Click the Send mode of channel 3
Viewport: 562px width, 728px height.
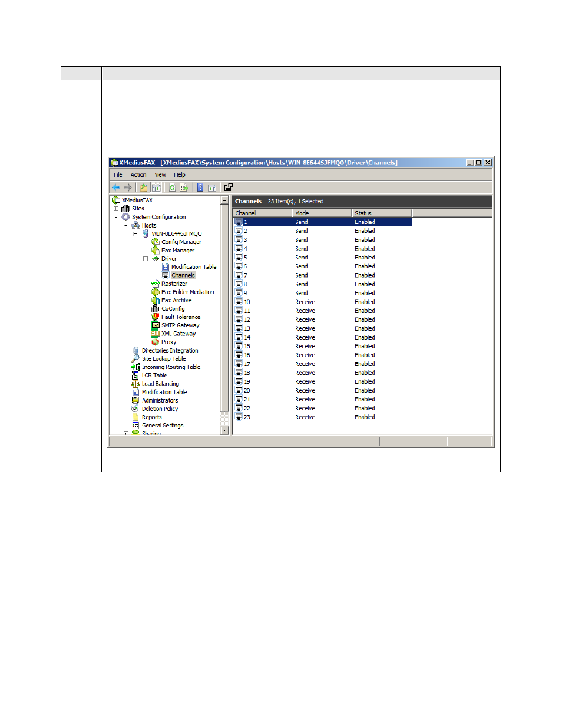pos(302,240)
